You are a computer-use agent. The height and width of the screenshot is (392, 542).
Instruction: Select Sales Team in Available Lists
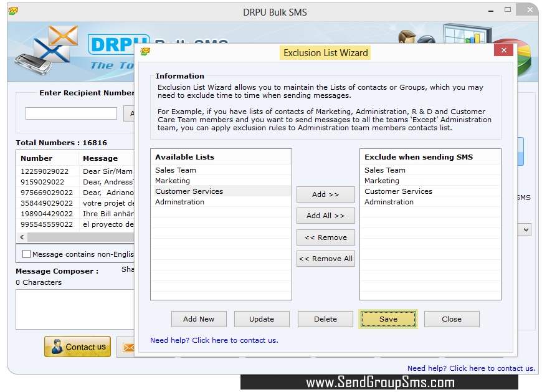coord(221,170)
